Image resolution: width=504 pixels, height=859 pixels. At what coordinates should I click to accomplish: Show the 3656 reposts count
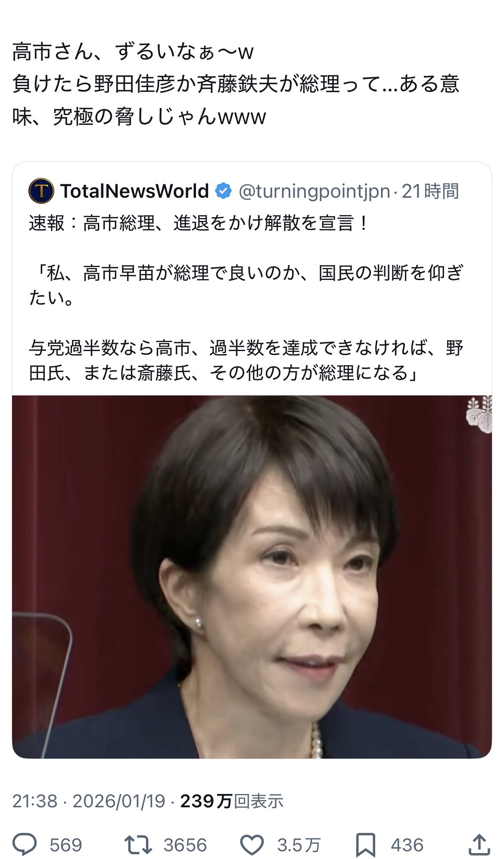pyautogui.click(x=185, y=845)
